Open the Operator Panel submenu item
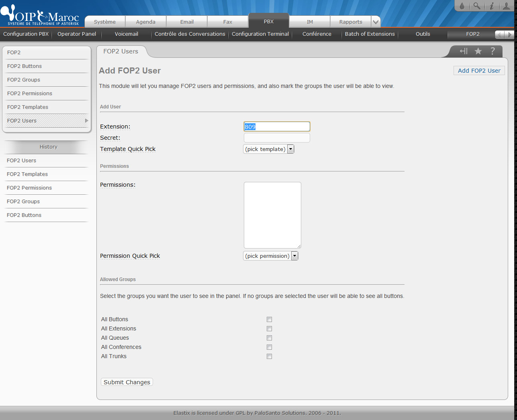The height and width of the screenshot is (420, 517). coord(77,34)
